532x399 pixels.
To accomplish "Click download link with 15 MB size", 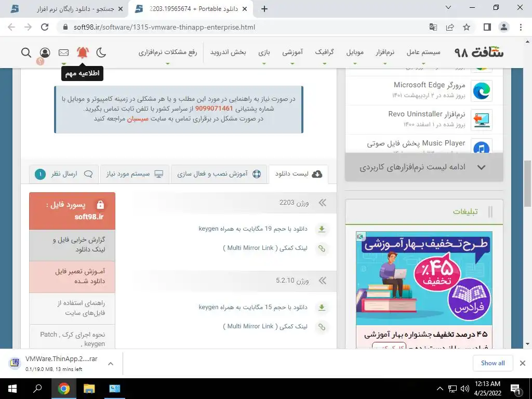I will click(x=253, y=308).
